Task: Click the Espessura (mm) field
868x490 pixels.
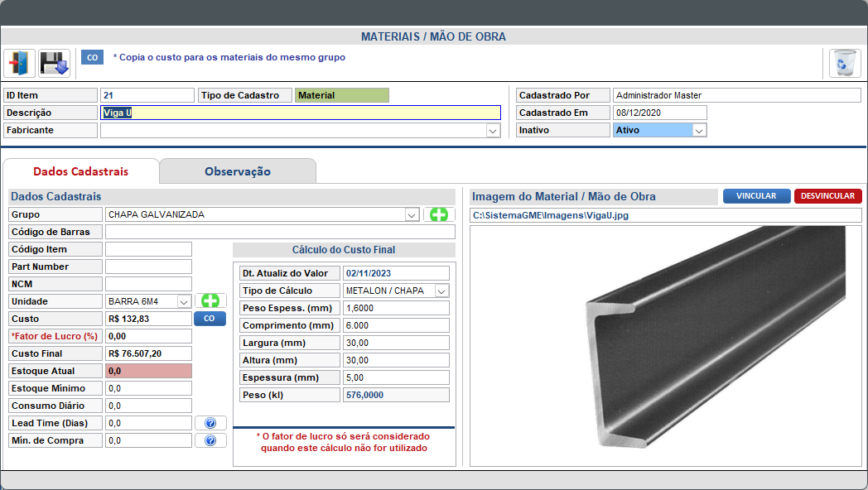Action: [396, 377]
